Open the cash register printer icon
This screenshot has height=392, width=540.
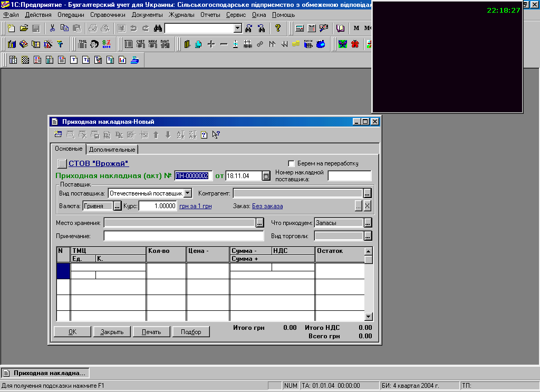[x=308, y=44]
